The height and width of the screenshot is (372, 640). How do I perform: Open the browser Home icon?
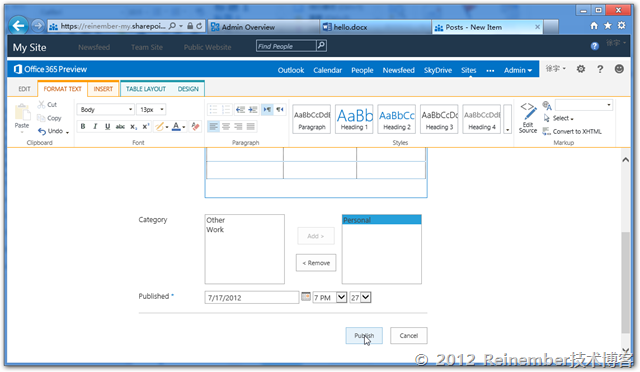point(594,26)
